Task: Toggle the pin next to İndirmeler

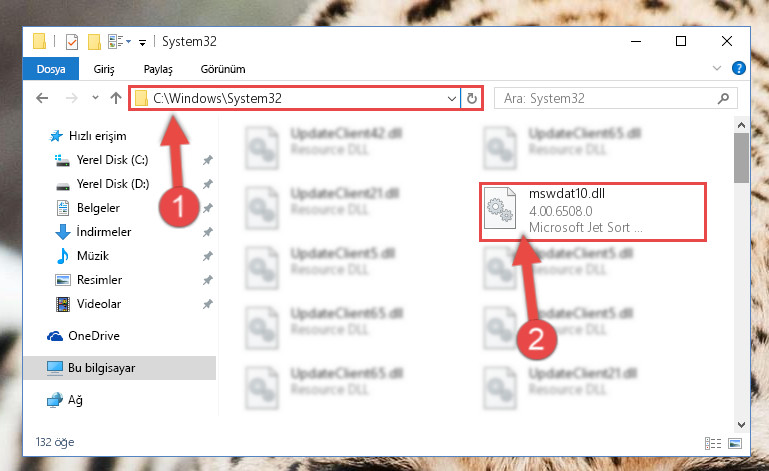Action: point(208,232)
